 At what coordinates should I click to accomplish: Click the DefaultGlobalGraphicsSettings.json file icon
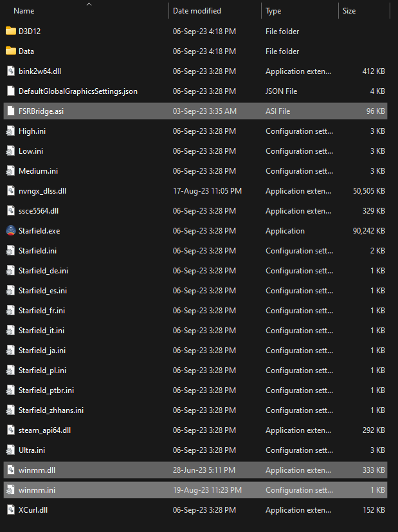coord(11,91)
